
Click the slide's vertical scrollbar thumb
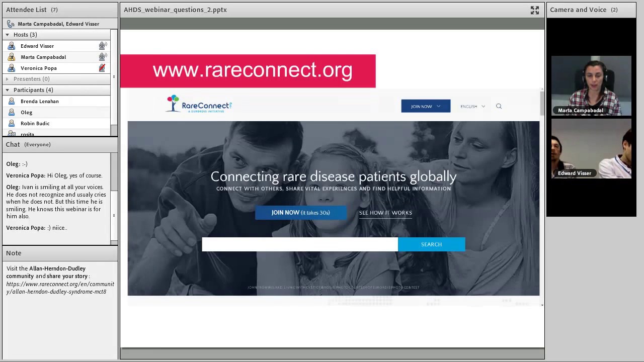coord(542,103)
